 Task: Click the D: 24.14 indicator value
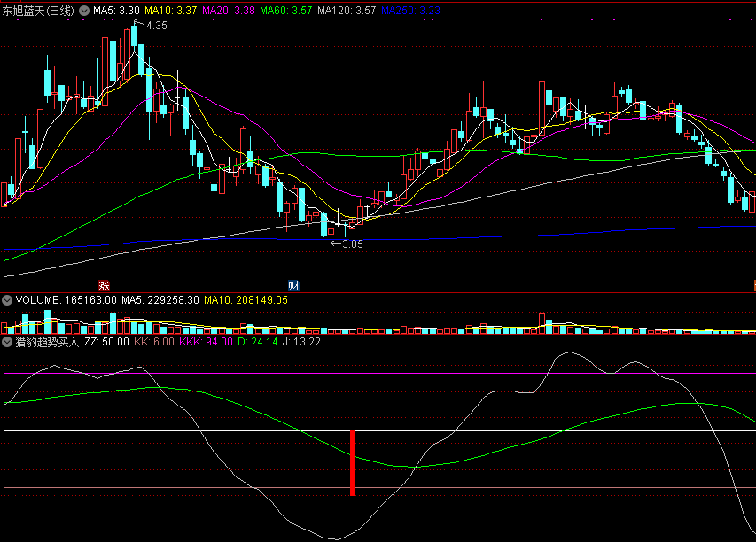click(257, 342)
